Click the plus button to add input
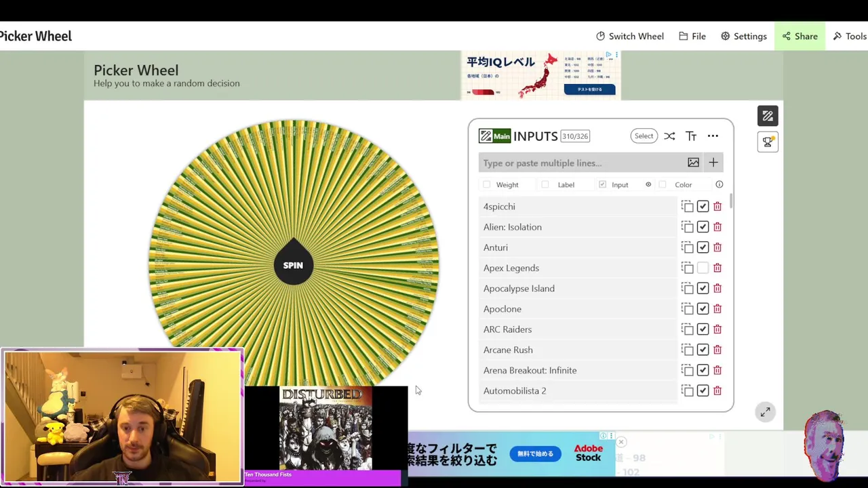Image resolution: width=868 pixels, height=488 pixels. (713, 163)
